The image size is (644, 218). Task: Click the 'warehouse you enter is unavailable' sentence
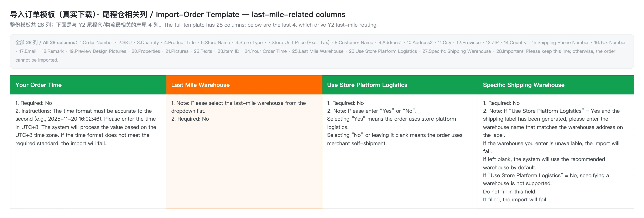point(551,147)
